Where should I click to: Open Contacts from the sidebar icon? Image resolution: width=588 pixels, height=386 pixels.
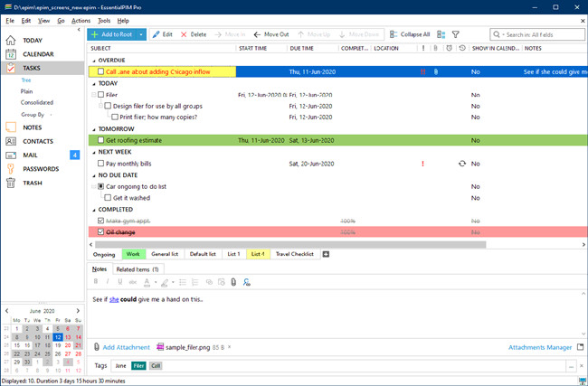[x=11, y=141]
